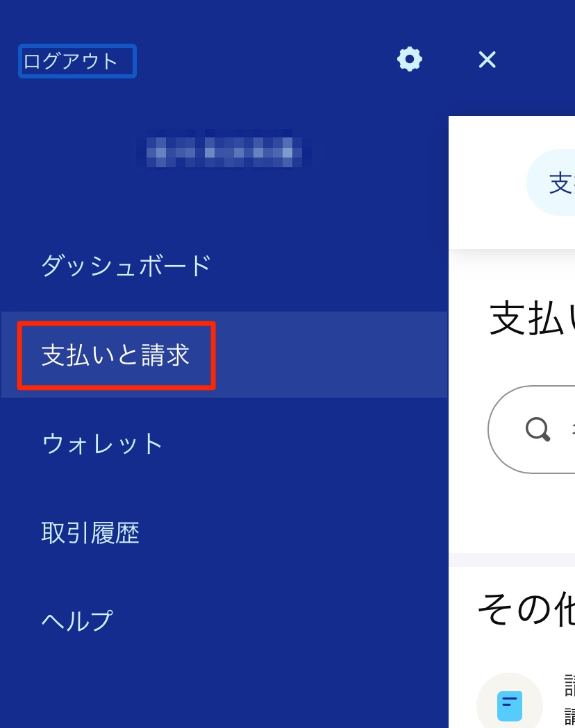The image size is (575, 728).
Task: Close the side menu with the X icon
Action: (487, 60)
